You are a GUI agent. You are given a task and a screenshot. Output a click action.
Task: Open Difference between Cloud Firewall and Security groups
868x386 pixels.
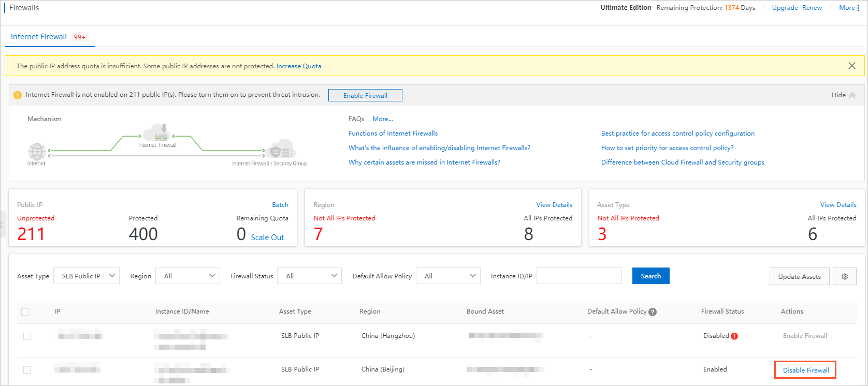tap(683, 162)
